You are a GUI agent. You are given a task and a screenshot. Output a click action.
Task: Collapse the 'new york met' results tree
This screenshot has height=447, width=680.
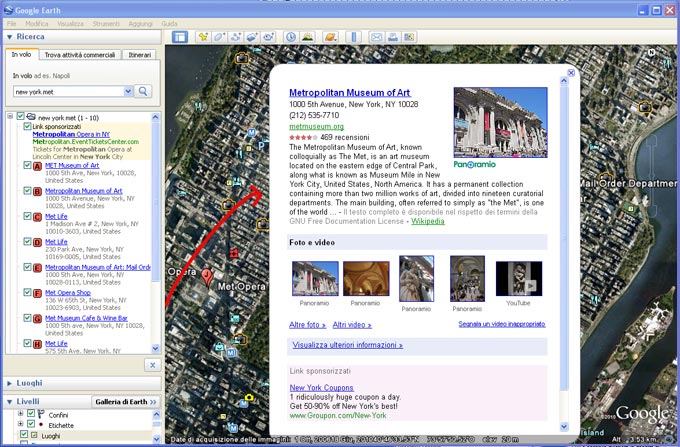click(10, 116)
